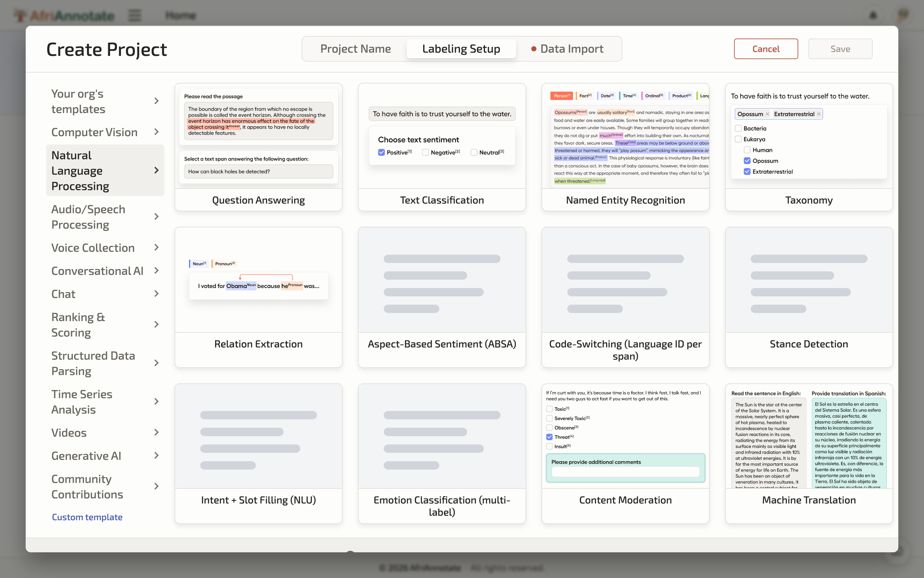Toggle the Threat moderation checkbox
The width and height of the screenshot is (924, 578).
[x=550, y=437]
